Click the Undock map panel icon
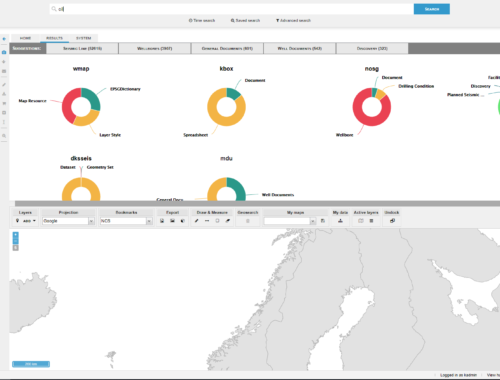Screen dimensions: 500x380 pyautogui.click(x=392, y=221)
